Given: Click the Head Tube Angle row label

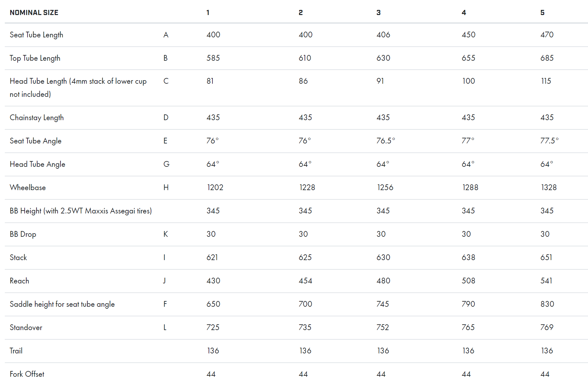Looking at the screenshot, I should tap(37, 164).
